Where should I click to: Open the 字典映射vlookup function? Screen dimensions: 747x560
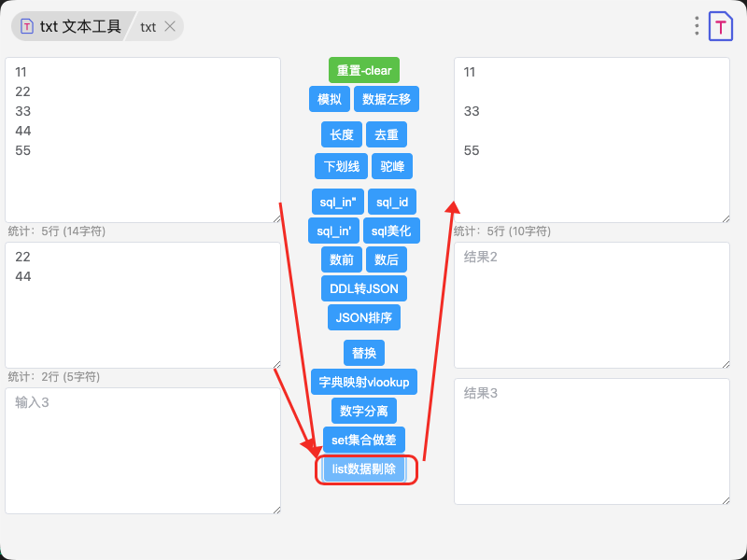pos(364,382)
